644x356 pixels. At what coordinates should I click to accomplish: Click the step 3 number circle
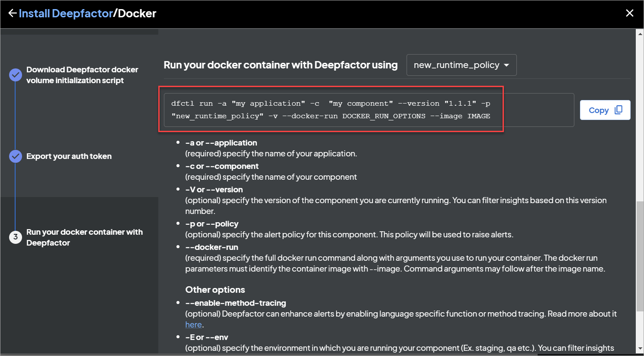click(x=16, y=237)
